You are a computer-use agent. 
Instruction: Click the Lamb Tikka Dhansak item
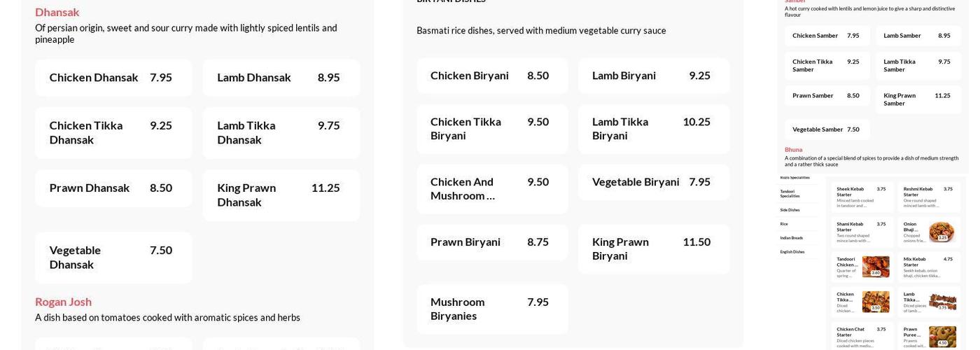click(281, 132)
